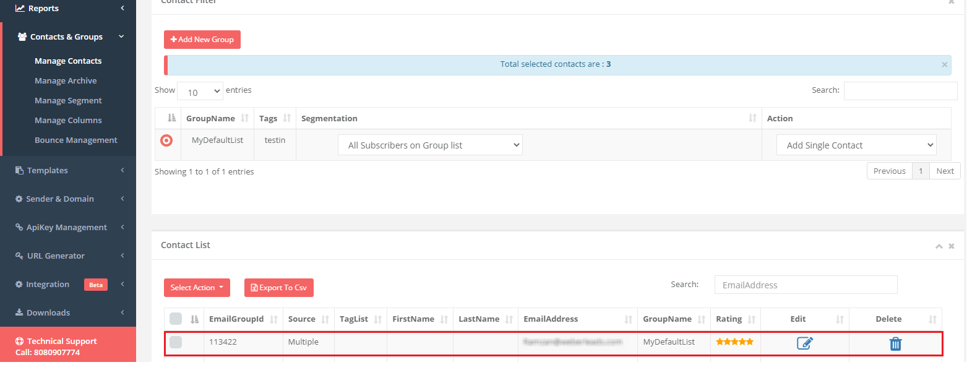Close the Contact List panel with the X icon

point(952,246)
